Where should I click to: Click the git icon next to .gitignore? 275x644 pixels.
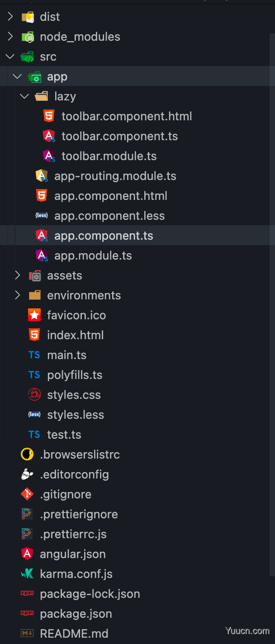coord(27,494)
